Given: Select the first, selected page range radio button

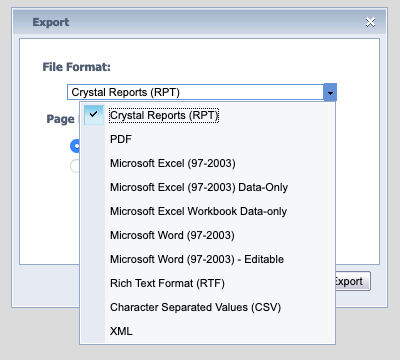Looking at the screenshot, I should tap(75, 146).
